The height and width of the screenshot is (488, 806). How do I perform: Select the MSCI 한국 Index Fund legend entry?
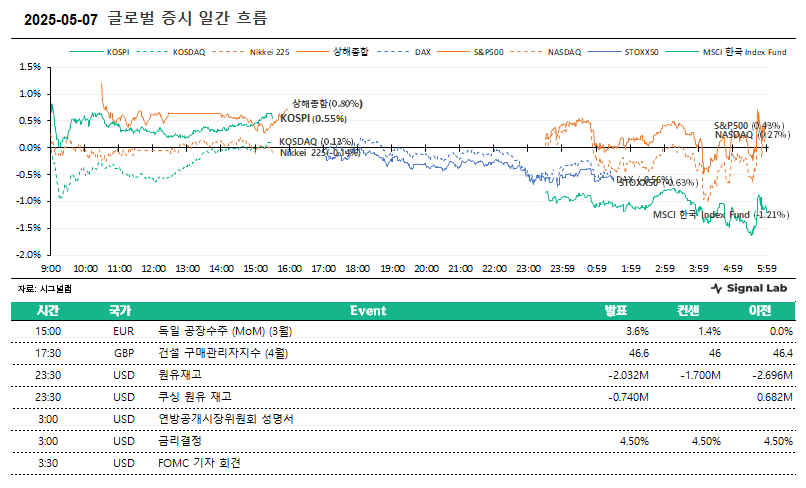point(726,52)
